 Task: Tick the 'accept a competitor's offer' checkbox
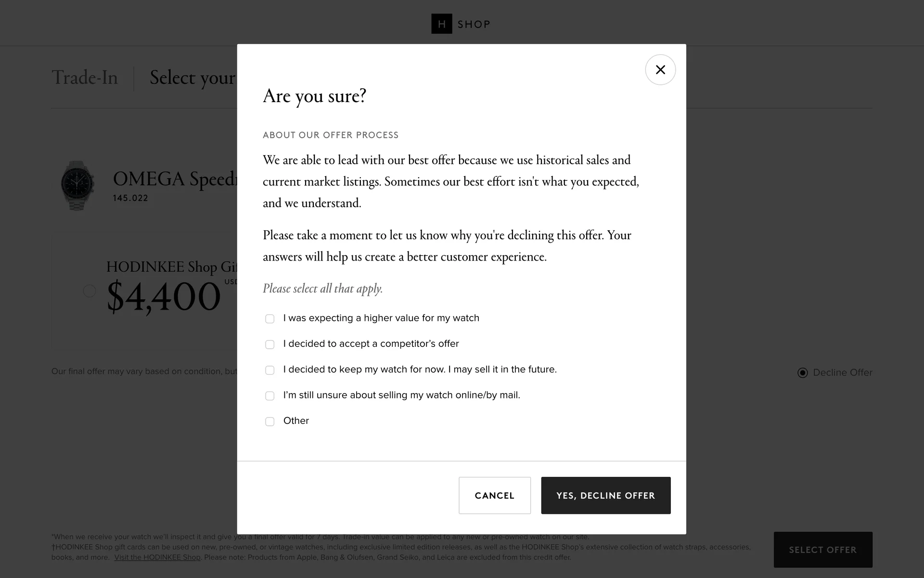[270, 344]
